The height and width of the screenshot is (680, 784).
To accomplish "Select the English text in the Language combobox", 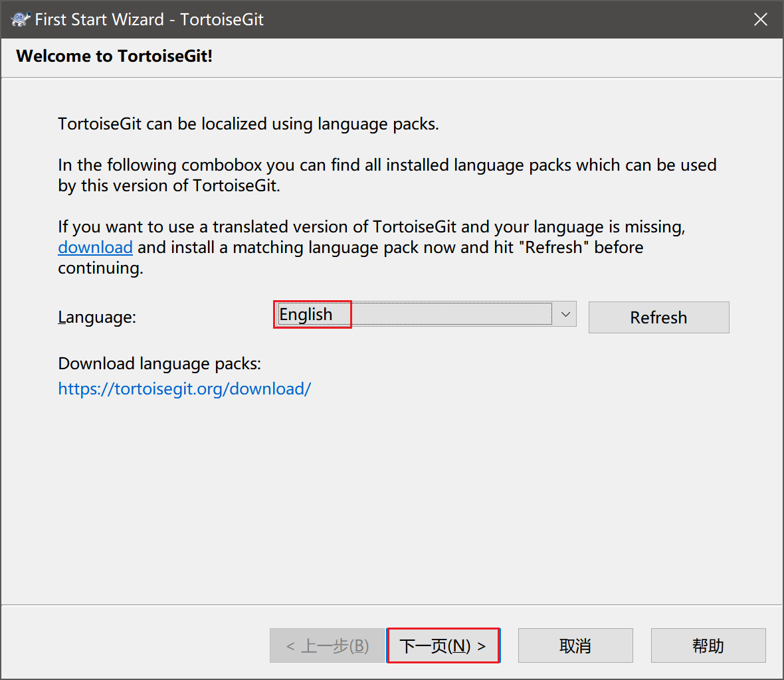I will coord(306,315).
